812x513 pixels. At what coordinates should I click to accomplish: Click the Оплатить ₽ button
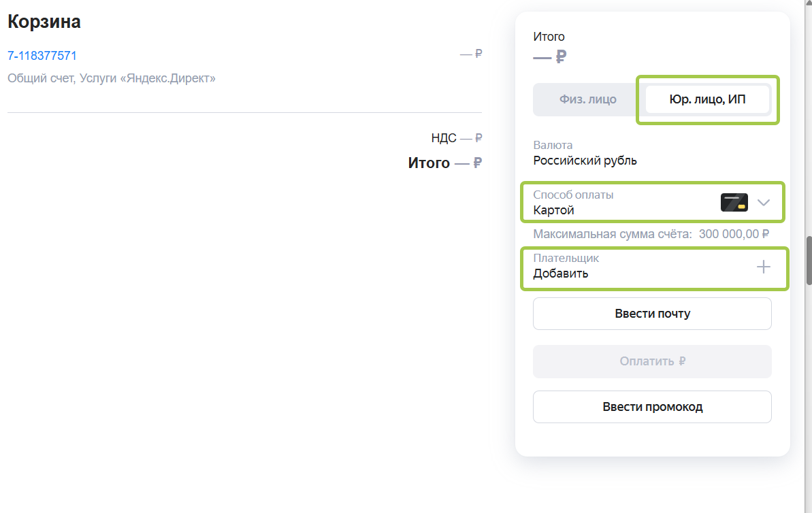click(652, 361)
